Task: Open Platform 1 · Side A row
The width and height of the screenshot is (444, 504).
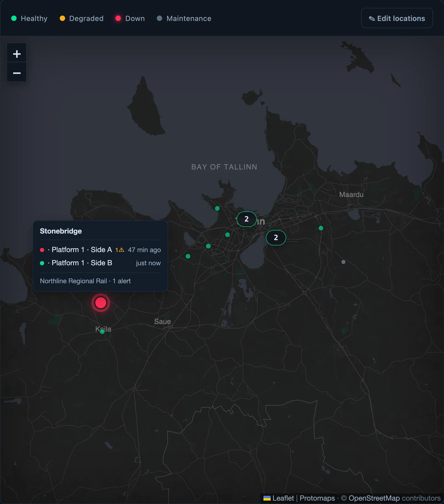Action: coord(100,250)
